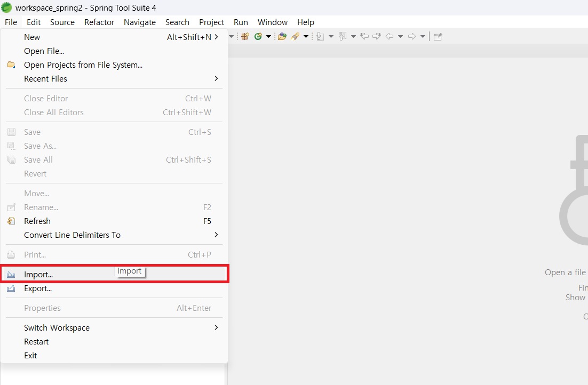Click the Open Type toolbar icon
This screenshot has width=588, height=385.
282,36
